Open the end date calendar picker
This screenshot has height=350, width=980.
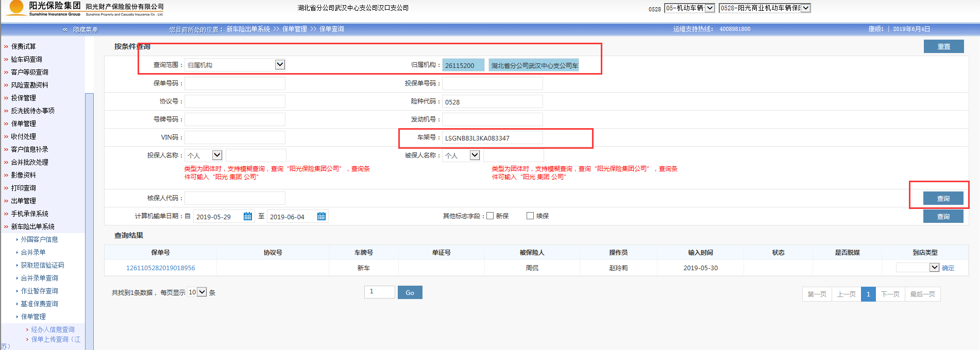tap(322, 216)
